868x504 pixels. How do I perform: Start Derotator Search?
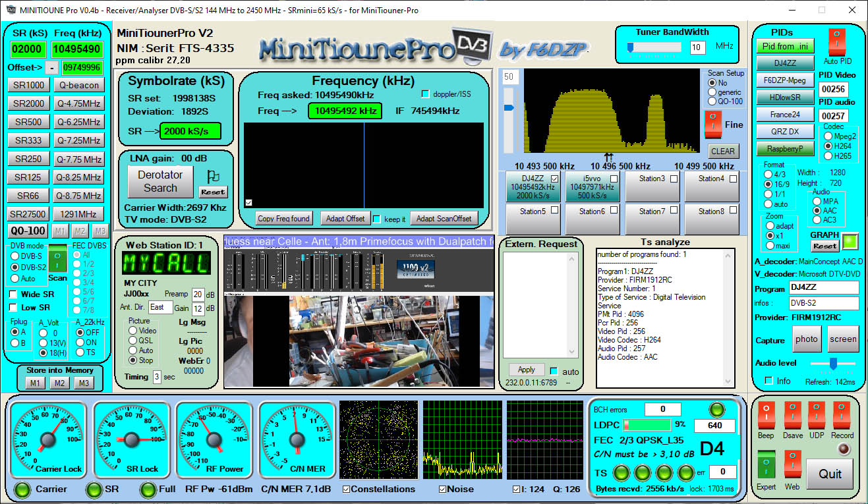[x=160, y=181]
